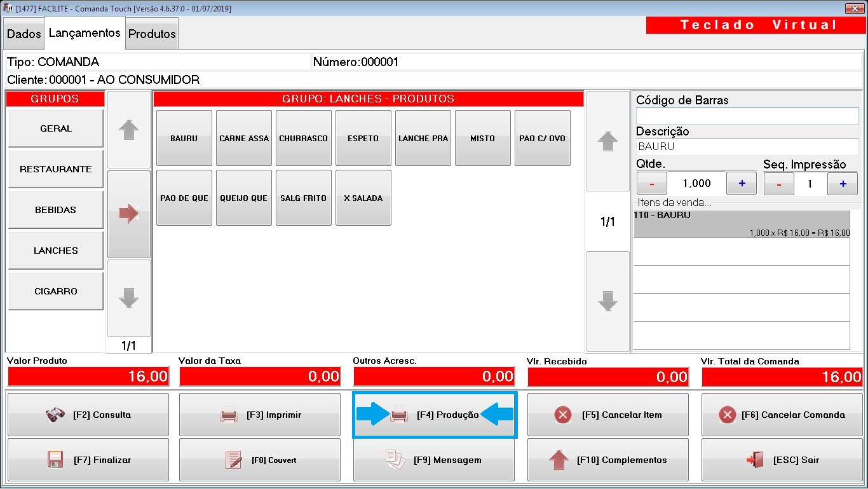Image resolution: width=868 pixels, height=489 pixels.
Task: Focus the Código de Barras field
Action: [x=747, y=116]
